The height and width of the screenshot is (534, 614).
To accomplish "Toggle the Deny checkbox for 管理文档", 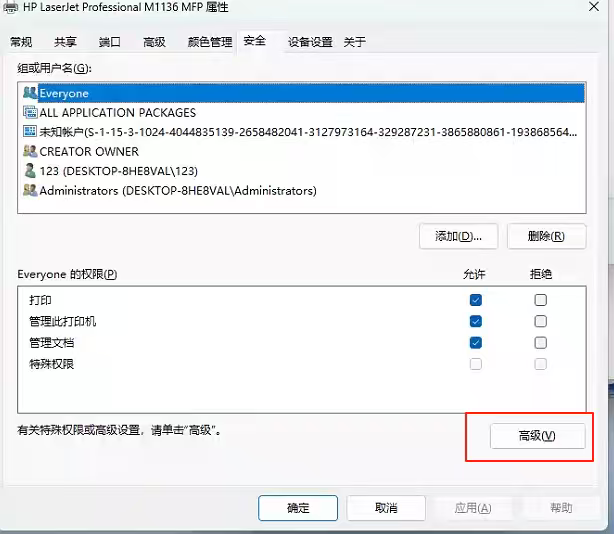I will coord(540,343).
